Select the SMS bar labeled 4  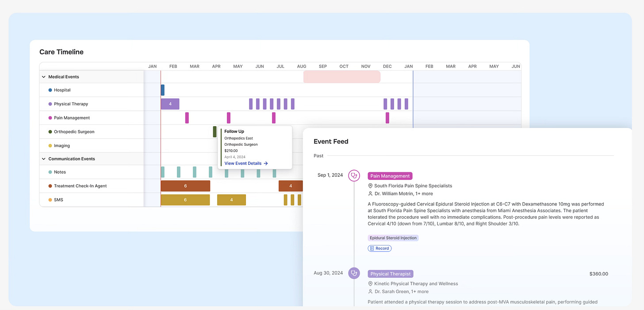coord(231,200)
